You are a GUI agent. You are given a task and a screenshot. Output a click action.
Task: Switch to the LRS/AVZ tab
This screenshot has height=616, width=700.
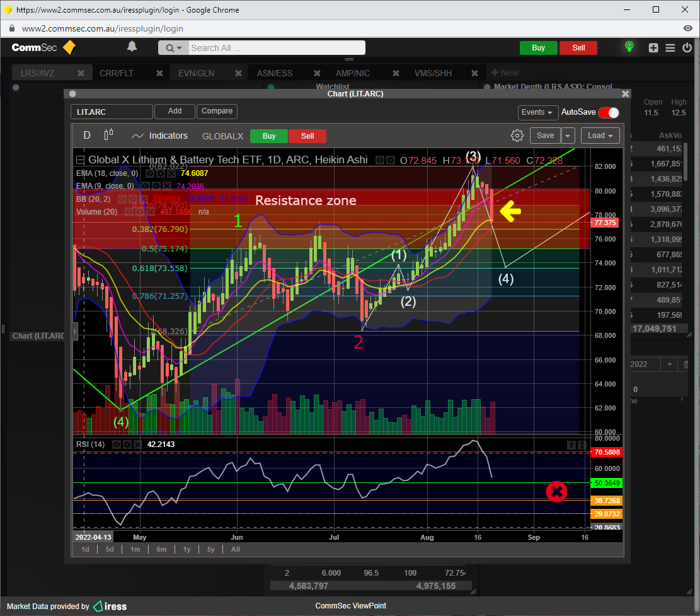tap(38, 73)
